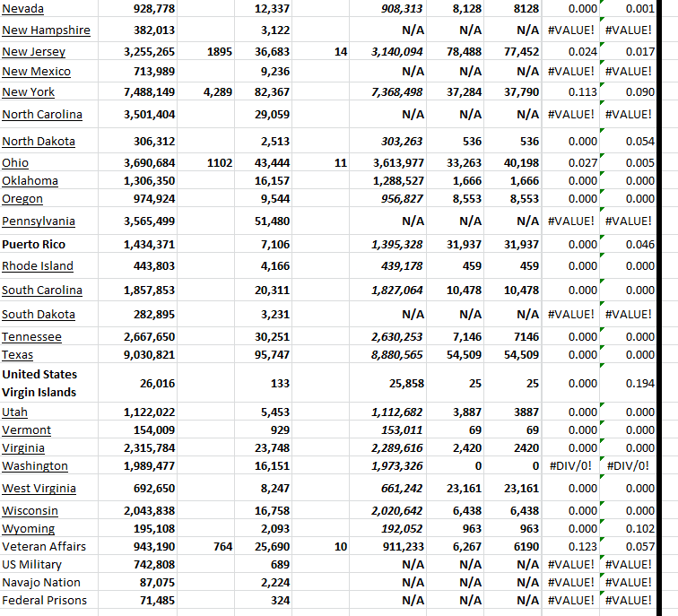Click Texas total cell showing 9,030,821
678x616 pixels.
coord(149,355)
